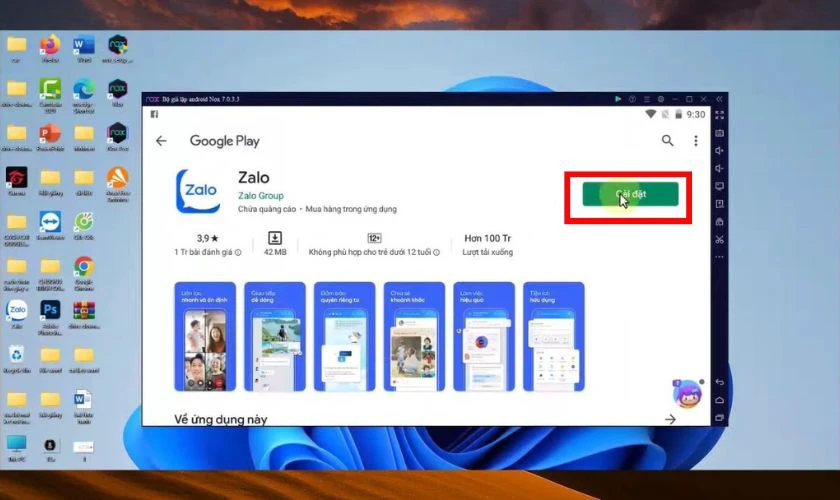Select Word desktop shortcut in top row
The height and width of the screenshot is (500, 840).
click(x=84, y=48)
